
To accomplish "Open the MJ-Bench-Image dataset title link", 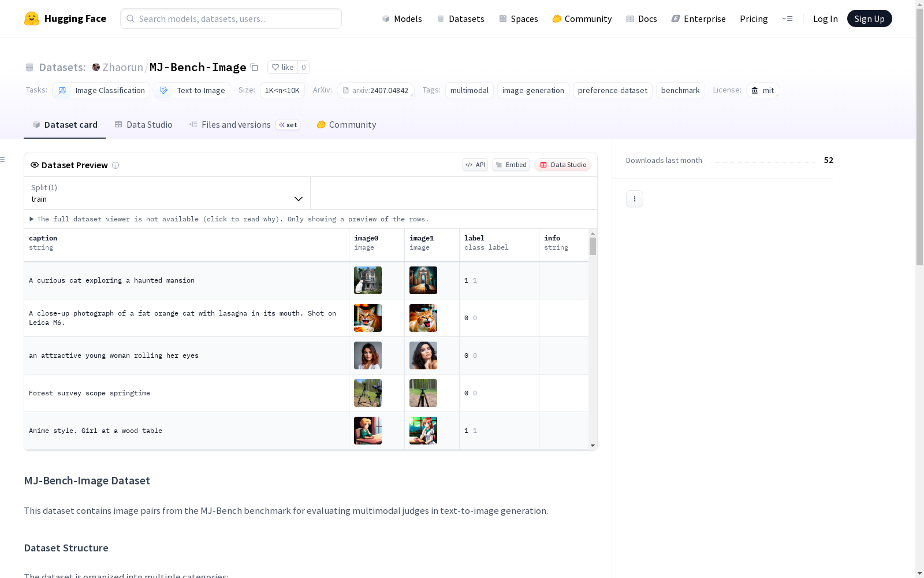I will [198, 67].
